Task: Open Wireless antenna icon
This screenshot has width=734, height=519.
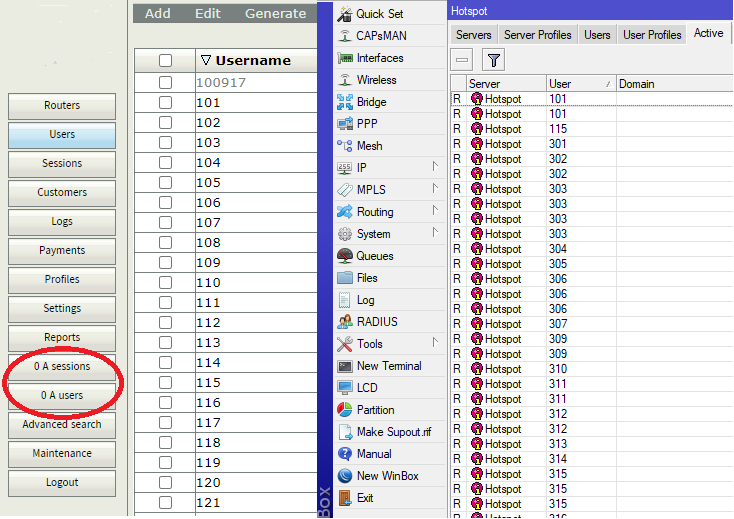Action: click(x=345, y=80)
